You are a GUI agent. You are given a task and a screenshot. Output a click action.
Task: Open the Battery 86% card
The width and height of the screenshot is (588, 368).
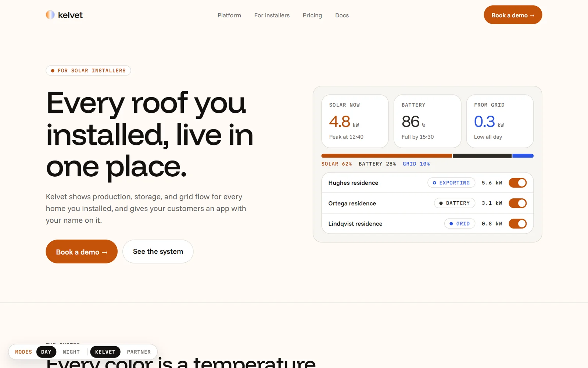tap(427, 121)
